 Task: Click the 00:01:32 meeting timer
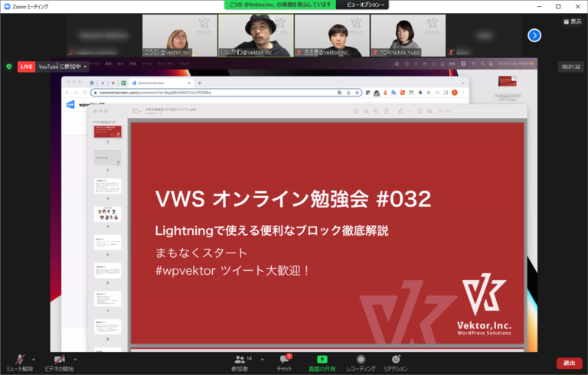point(570,67)
